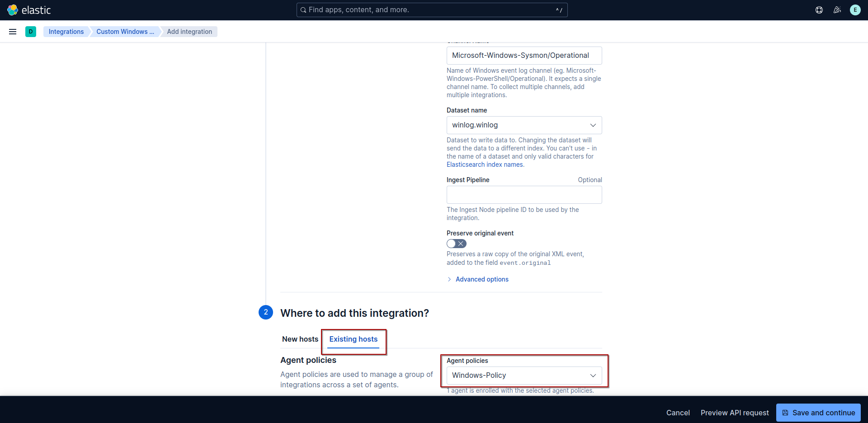Click 'Where to add this integration?' heading
The height and width of the screenshot is (423, 868).
[354, 313]
